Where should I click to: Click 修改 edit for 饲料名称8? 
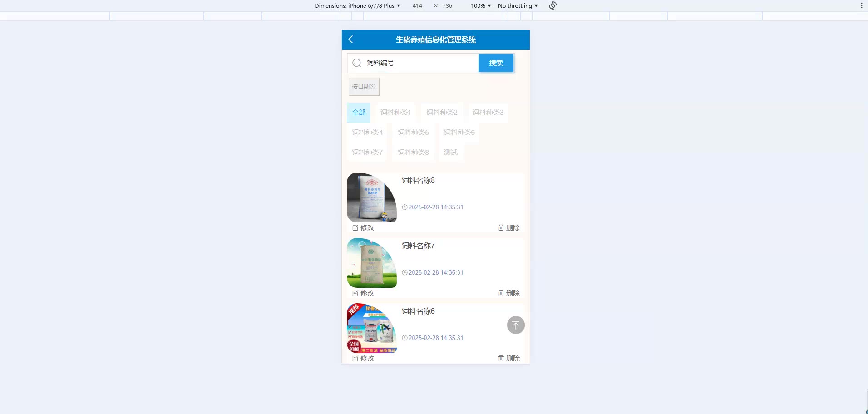point(363,228)
